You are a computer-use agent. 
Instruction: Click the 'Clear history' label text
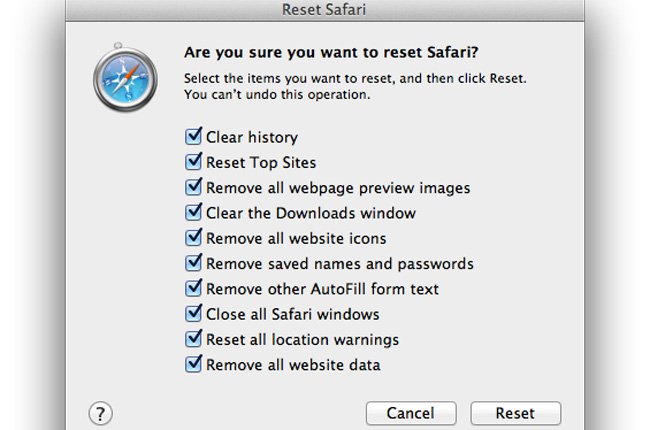click(251, 137)
